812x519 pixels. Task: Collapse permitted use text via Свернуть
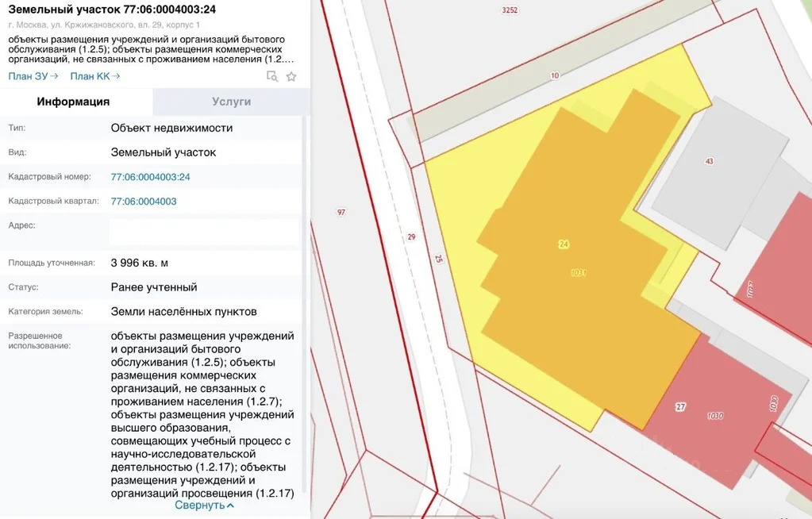pyautogui.click(x=204, y=505)
